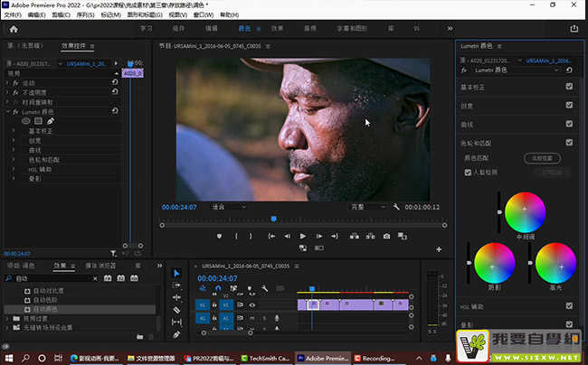Open timeline display settings wrench
The height and width of the screenshot is (365, 588).
pos(264,288)
